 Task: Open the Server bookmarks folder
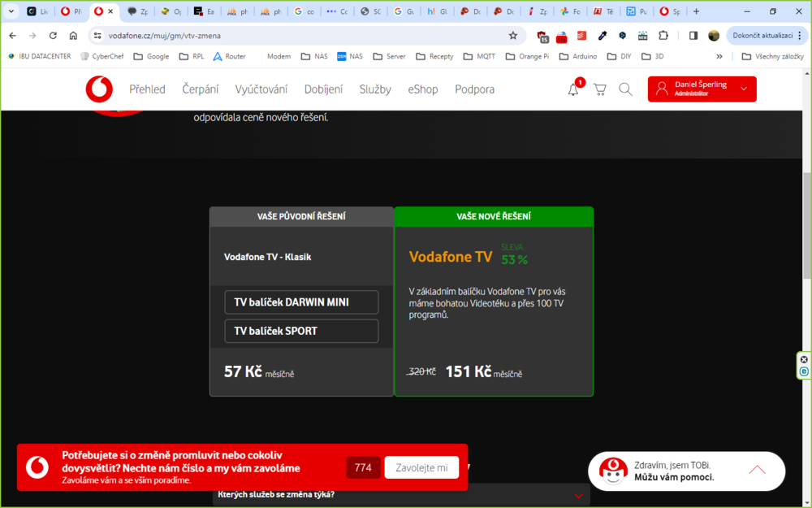(x=390, y=56)
